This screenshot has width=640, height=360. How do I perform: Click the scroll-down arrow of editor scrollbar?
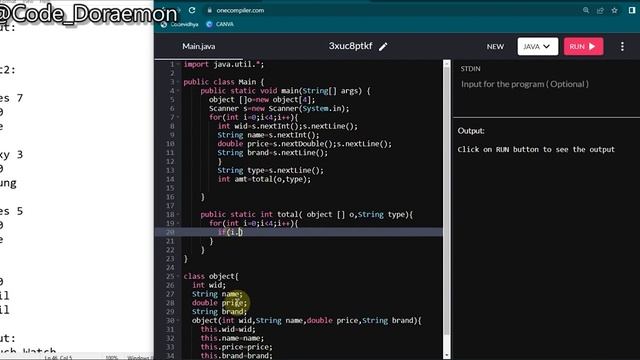point(447,355)
